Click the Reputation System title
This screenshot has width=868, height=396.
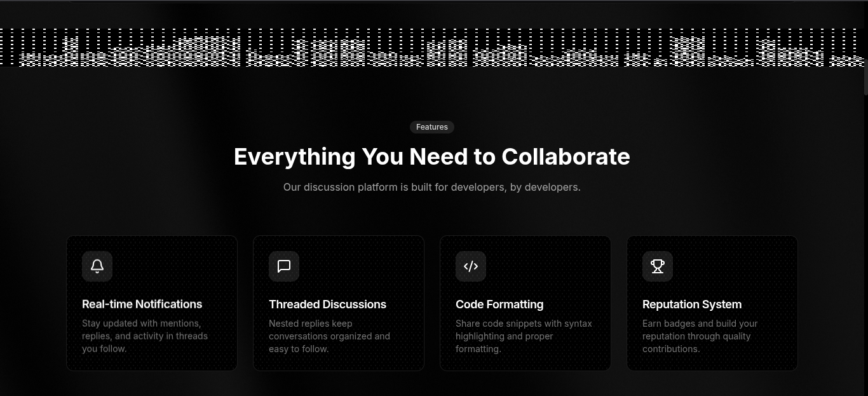(x=692, y=304)
